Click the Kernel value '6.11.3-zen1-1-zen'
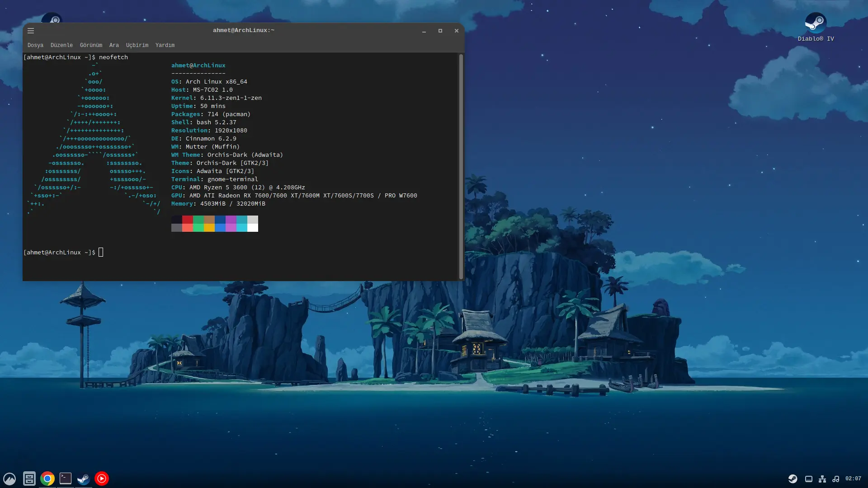 (231, 98)
